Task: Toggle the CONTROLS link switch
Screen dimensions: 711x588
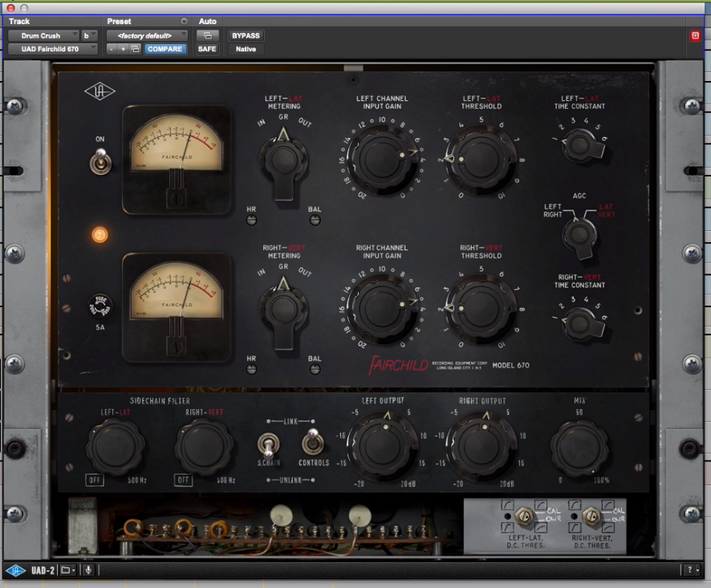Action: (x=313, y=442)
